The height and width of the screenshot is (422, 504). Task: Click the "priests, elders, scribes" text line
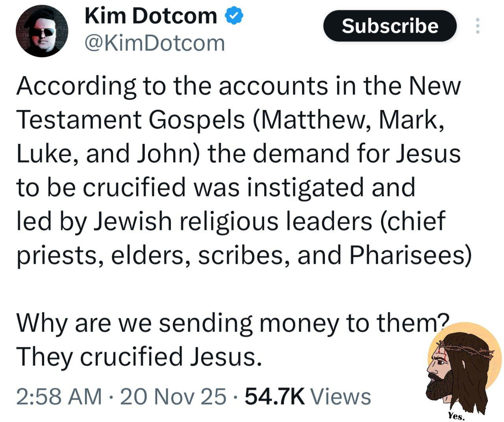pyautogui.click(x=243, y=256)
